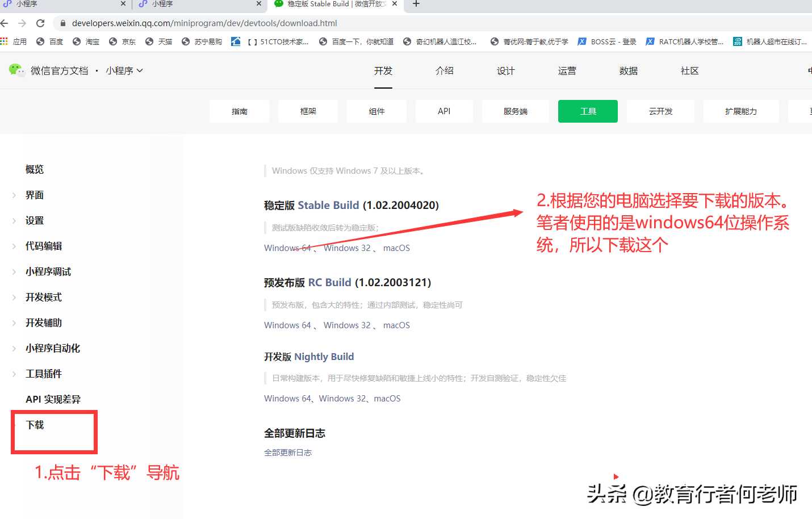Close the first 小程序 tab
This screenshot has width=812, height=519.
point(123,4)
